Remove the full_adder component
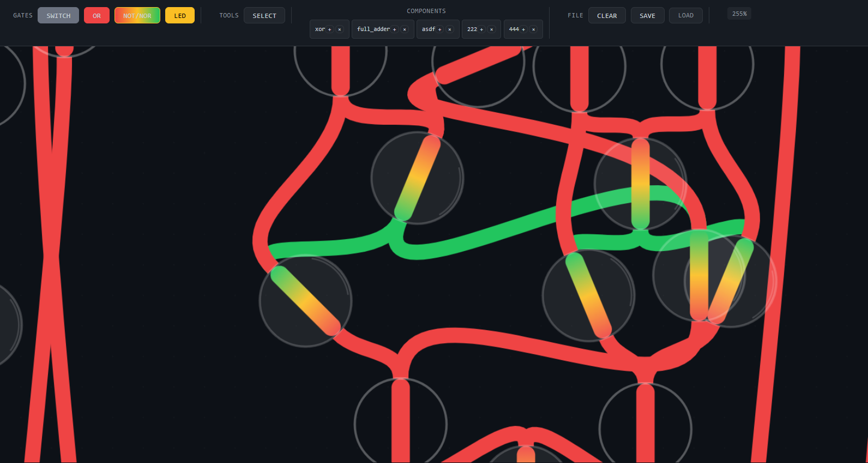Screen dimensions: 868x463 point(405,29)
